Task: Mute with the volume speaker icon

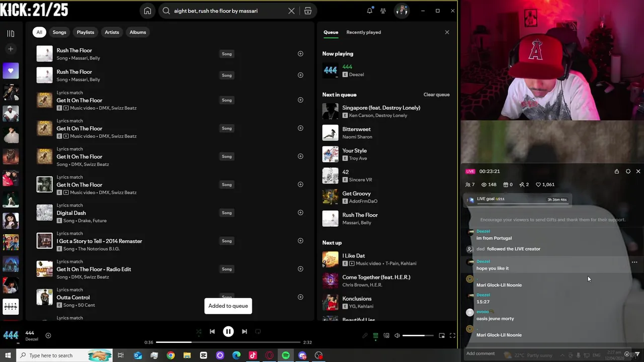Action: 397,335
